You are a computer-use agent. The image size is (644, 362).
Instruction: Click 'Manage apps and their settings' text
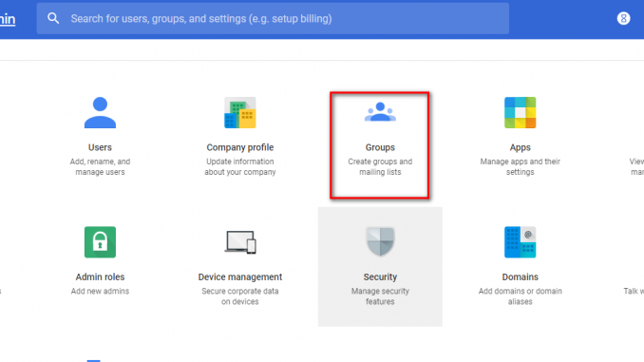click(x=520, y=167)
